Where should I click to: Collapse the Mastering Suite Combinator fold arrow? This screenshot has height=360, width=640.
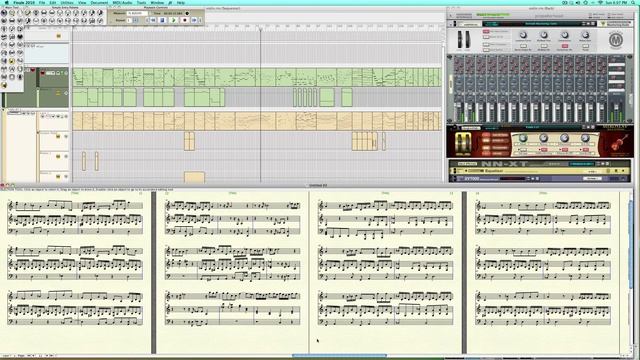(451, 24)
